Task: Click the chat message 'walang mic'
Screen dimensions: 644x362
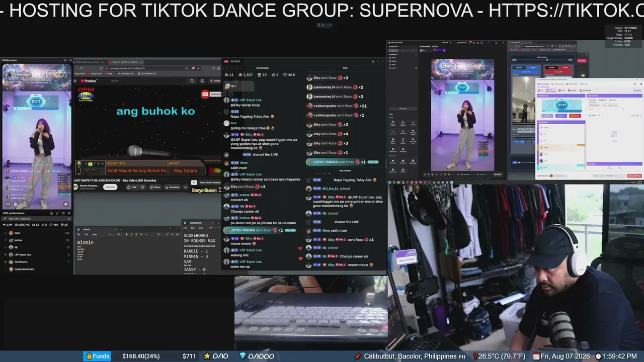Action: 239,256
